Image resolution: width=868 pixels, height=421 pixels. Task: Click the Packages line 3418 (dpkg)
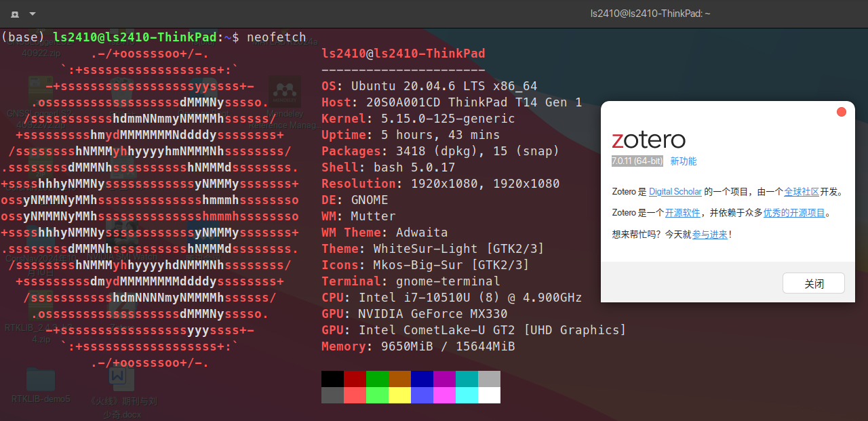tap(441, 151)
